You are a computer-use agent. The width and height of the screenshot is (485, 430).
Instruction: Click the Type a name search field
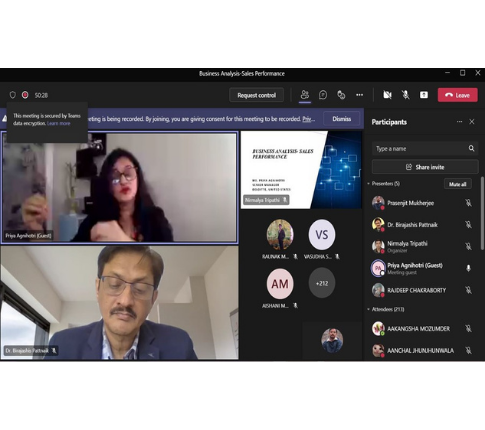pos(425,148)
